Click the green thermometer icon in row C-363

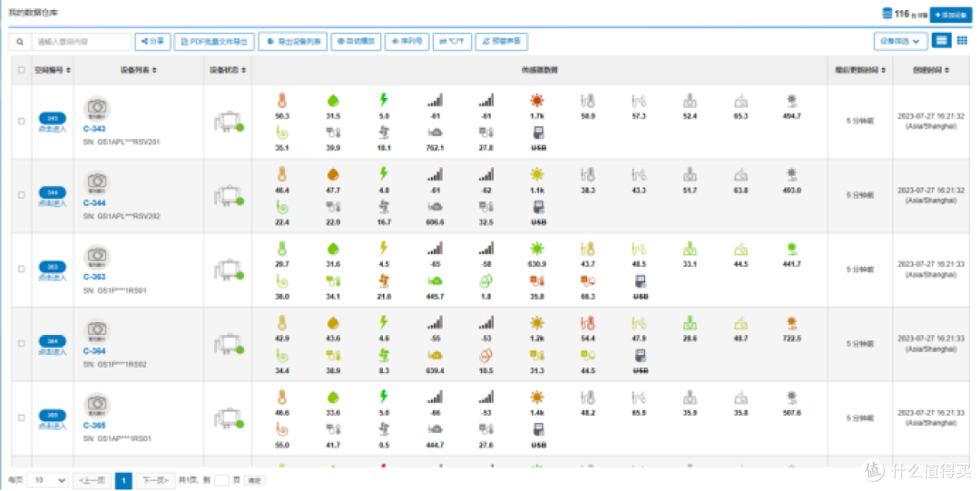coord(282,249)
